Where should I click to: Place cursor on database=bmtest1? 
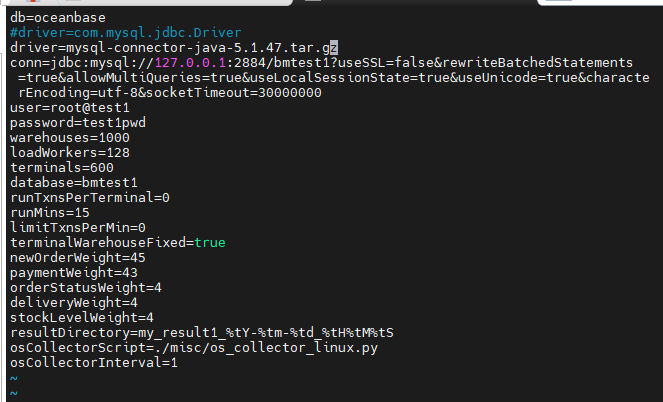tap(74, 183)
